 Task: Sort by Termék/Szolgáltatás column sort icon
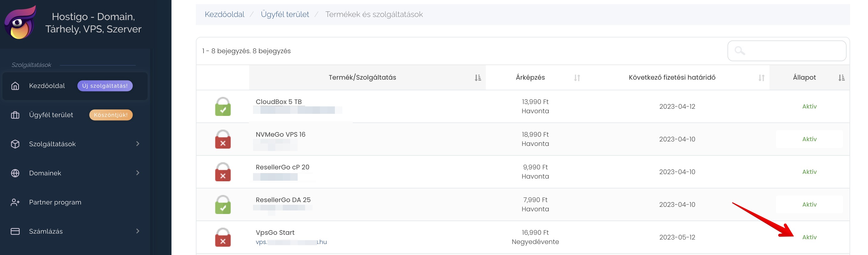477,78
